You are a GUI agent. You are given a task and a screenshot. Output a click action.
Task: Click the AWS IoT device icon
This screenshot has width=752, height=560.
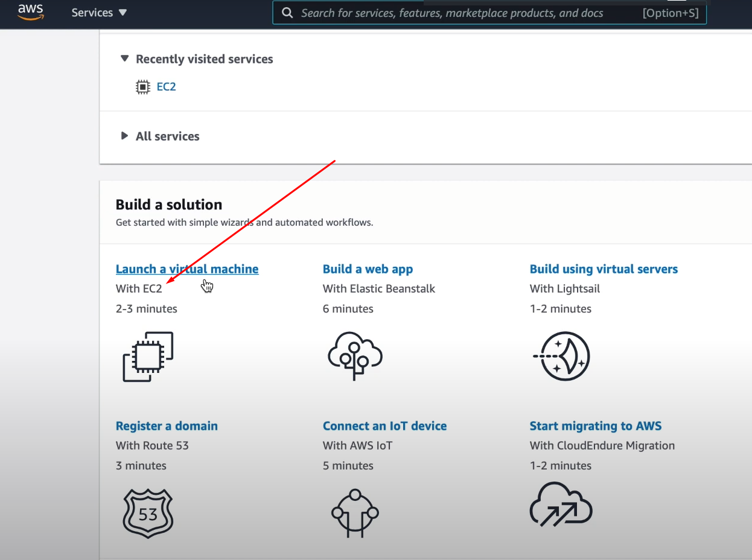click(x=355, y=514)
